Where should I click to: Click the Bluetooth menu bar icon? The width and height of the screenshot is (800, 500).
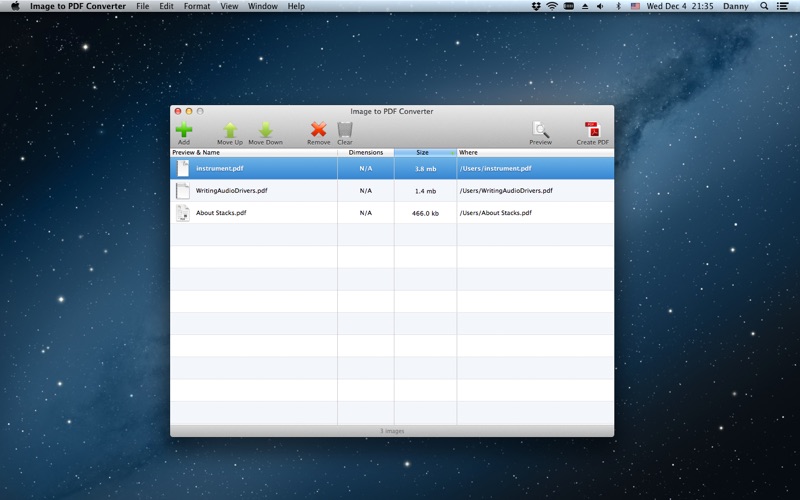click(x=618, y=6)
